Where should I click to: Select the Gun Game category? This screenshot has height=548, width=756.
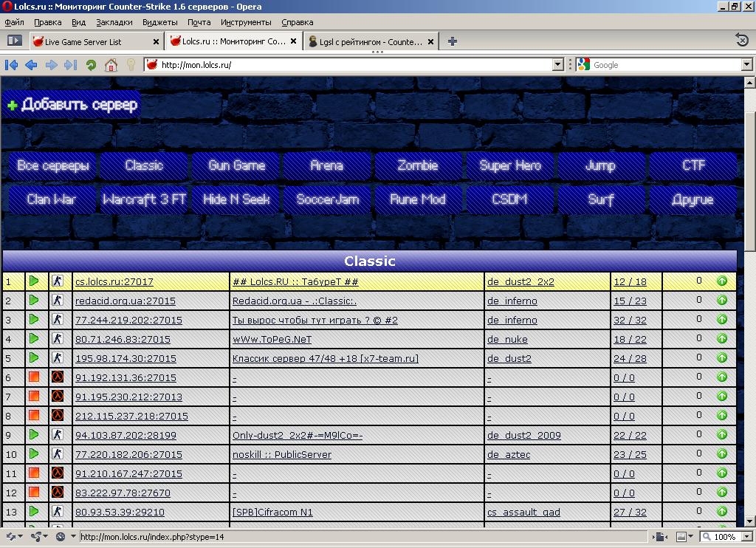pyautogui.click(x=236, y=165)
